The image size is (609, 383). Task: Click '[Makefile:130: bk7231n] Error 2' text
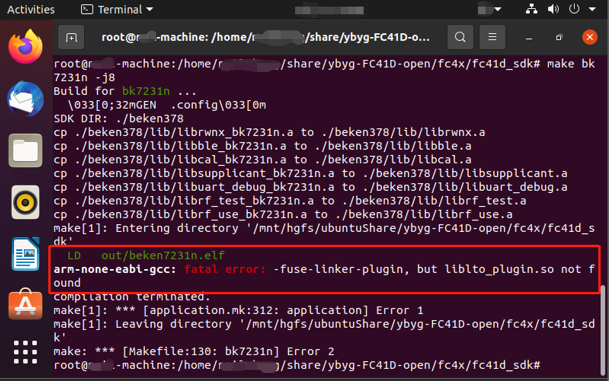(228, 352)
